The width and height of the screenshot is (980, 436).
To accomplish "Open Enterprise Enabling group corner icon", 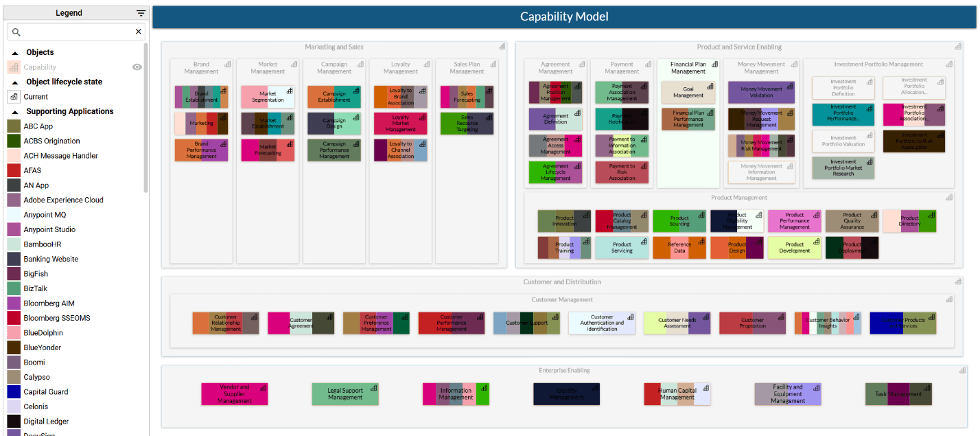I will pyautogui.click(x=962, y=370).
